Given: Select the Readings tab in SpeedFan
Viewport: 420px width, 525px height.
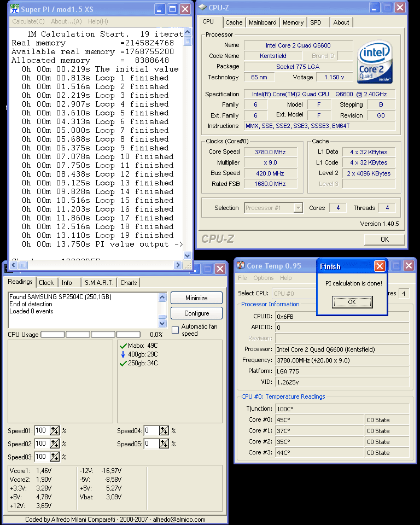Looking at the screenshot, I should (x=20, y=282).
